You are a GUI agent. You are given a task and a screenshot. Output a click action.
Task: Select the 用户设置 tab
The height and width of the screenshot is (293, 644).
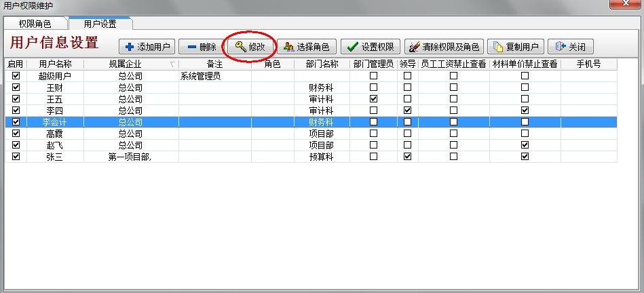click(x=100, y=24)
